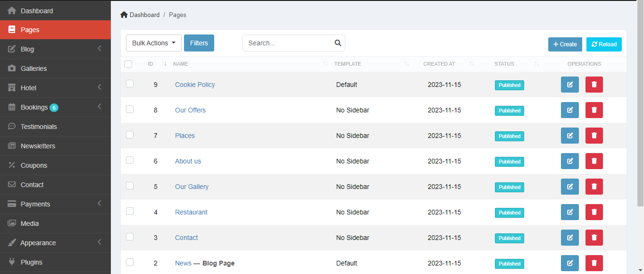This screenshot has height=274, width=644.
Task: Go to Media in the sidebar
Action: click(x=30, y=223)
